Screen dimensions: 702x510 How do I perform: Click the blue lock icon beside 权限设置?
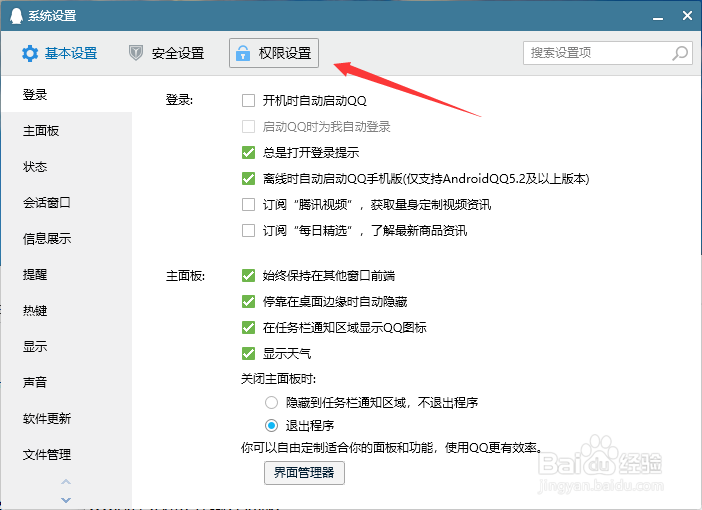click(x=243, y=53)
